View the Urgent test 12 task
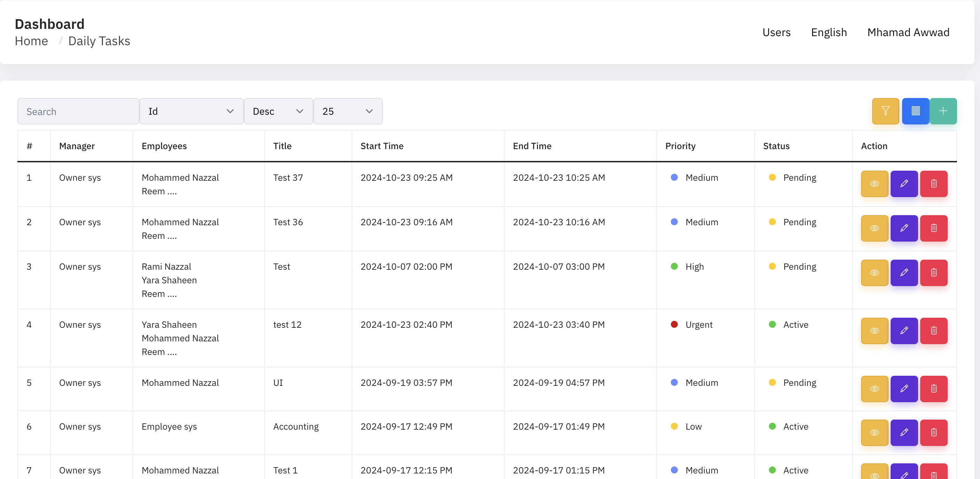 click(x=874, y=331)
